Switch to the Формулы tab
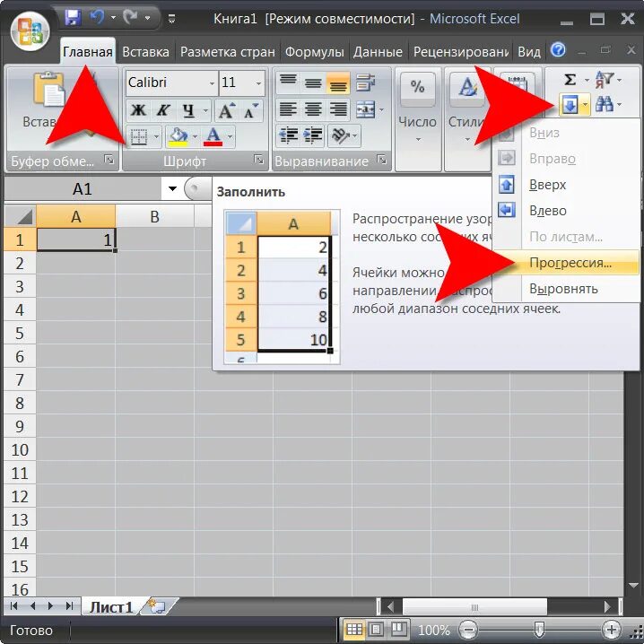This screenshot has height=644, width=644. (314, 52)
